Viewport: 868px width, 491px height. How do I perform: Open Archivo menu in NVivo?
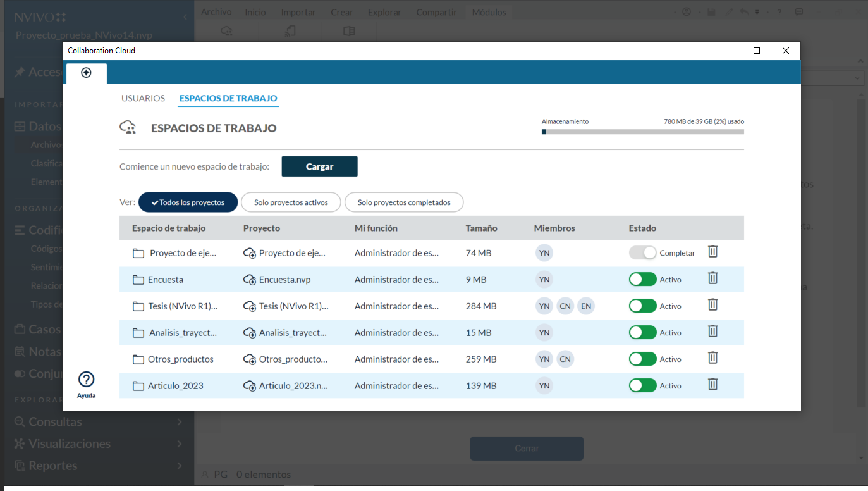216,12
